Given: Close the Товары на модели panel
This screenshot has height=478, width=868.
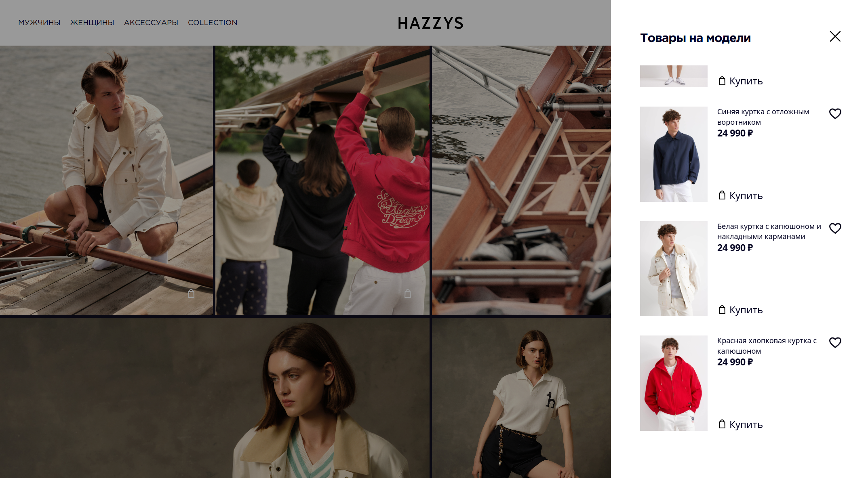Looking at the screenshot, I should 835,36.
